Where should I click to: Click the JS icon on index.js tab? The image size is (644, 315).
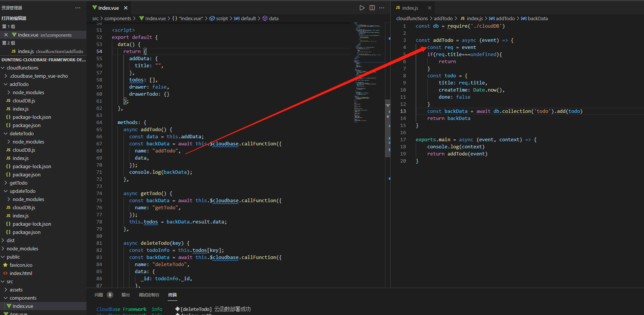point(398,8)
